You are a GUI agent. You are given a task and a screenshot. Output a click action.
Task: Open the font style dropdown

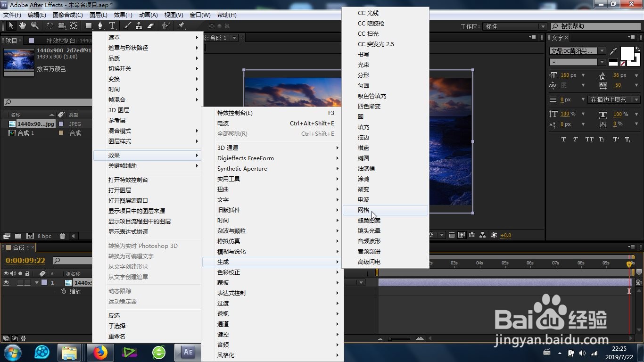[x=602, y=62]
